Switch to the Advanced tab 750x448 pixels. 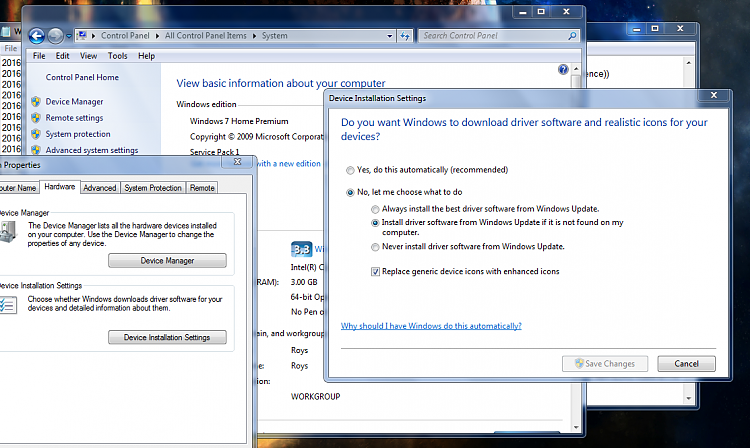pos(99,188)
